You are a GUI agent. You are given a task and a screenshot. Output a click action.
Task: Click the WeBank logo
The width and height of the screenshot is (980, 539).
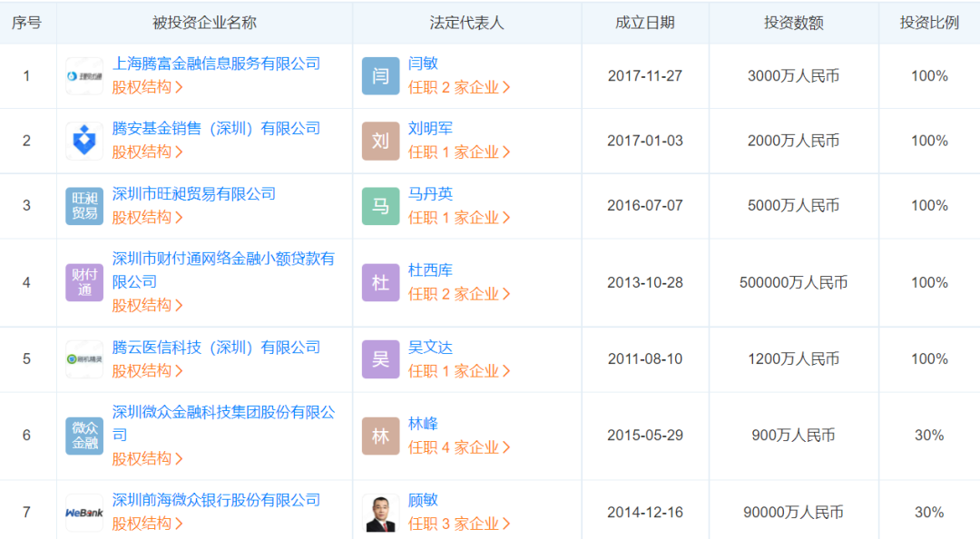tap(84, 513)
